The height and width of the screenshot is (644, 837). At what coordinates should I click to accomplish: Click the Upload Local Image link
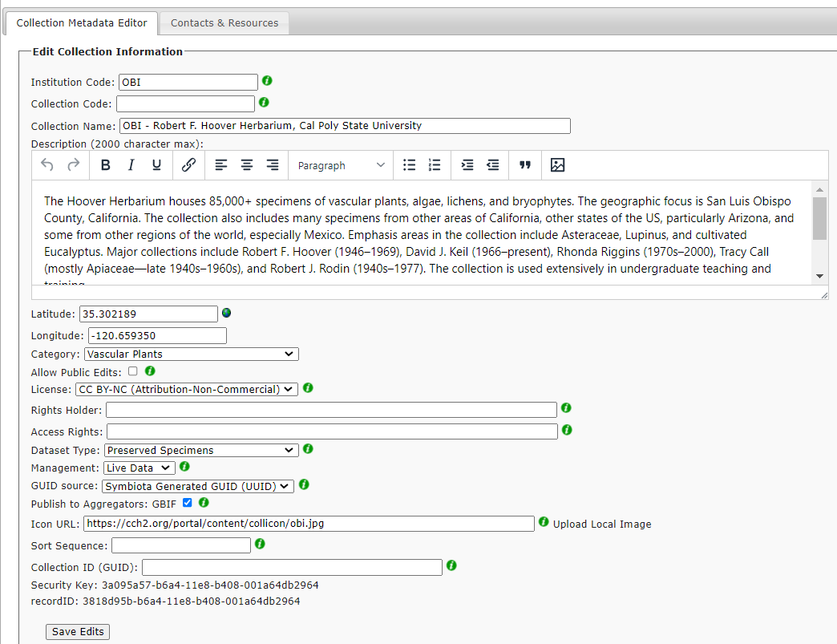click(602, 525)
